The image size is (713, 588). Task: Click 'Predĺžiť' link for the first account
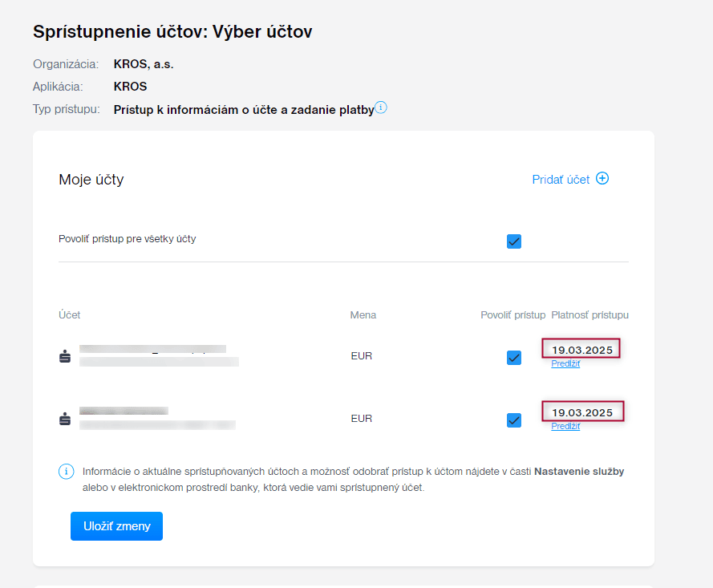(x=565, y=364)
